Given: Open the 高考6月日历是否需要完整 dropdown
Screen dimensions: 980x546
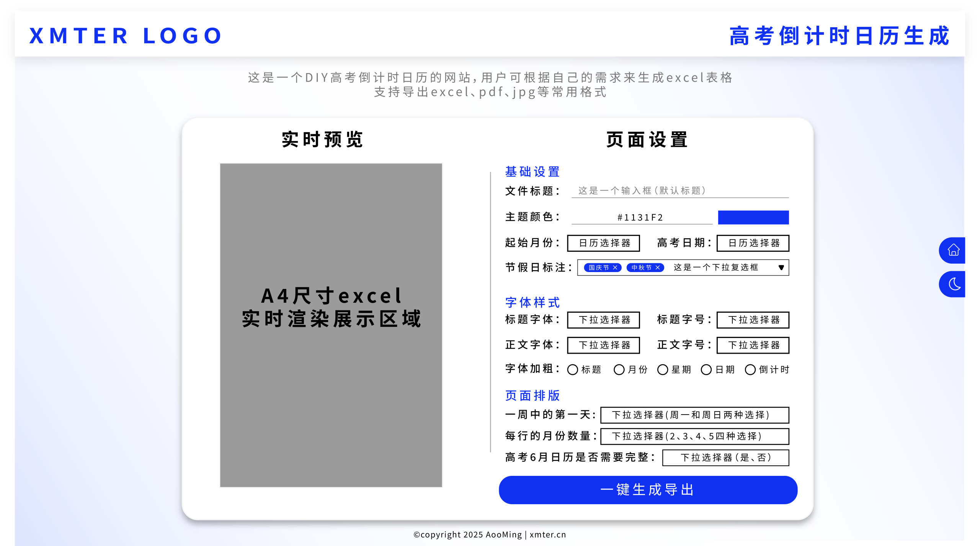Looking at the screenshot, I should [725, 457].
